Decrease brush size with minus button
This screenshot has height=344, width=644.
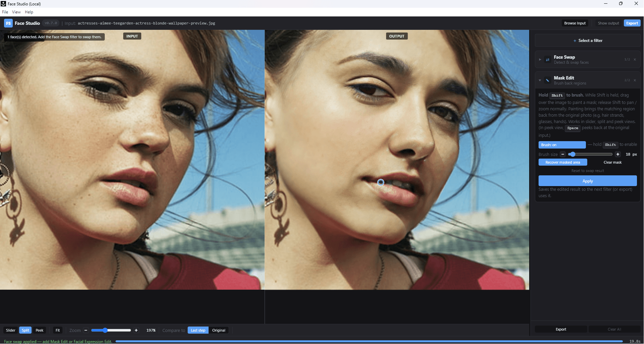(x=563, y=154)
